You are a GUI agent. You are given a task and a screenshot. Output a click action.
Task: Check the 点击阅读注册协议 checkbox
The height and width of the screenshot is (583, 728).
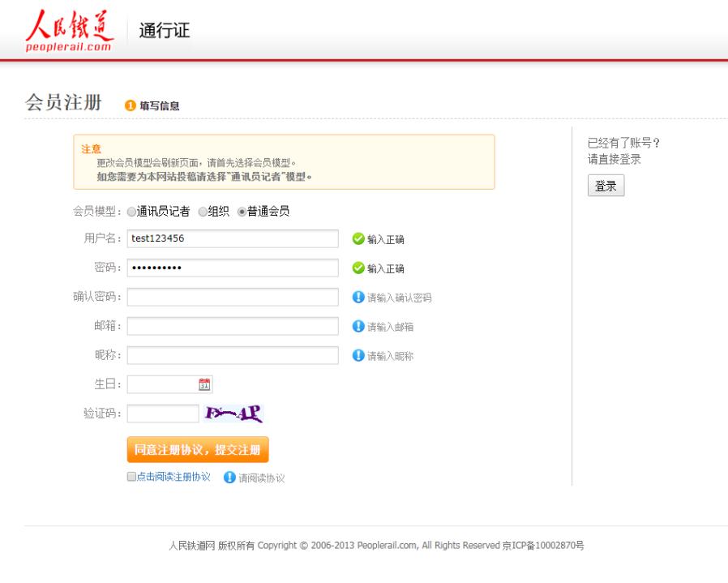pos(131,477)
